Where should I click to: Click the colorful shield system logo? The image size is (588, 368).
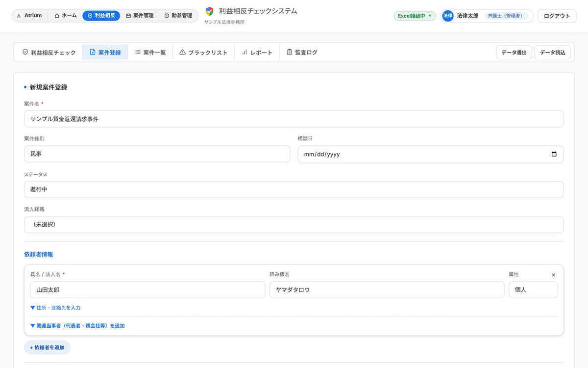[209, 11]
